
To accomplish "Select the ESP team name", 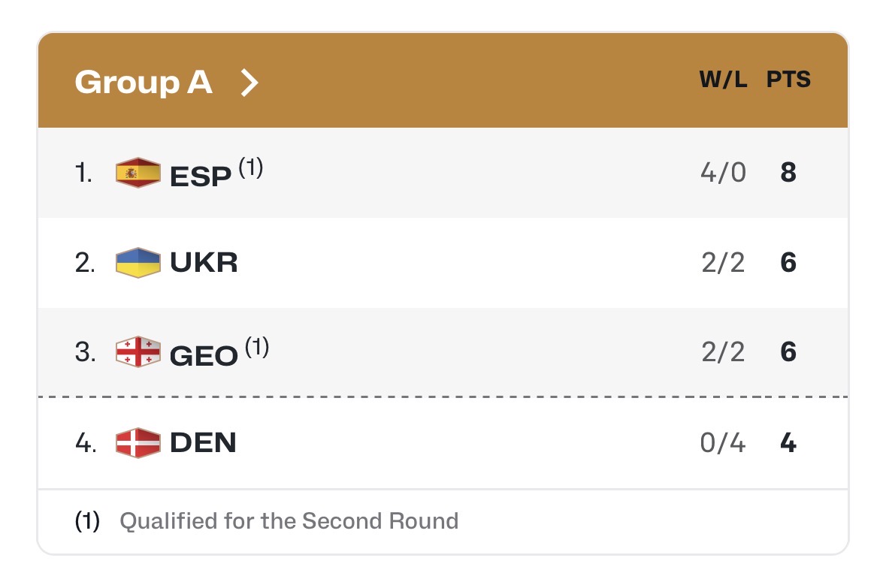I will (x=201, y=175).
